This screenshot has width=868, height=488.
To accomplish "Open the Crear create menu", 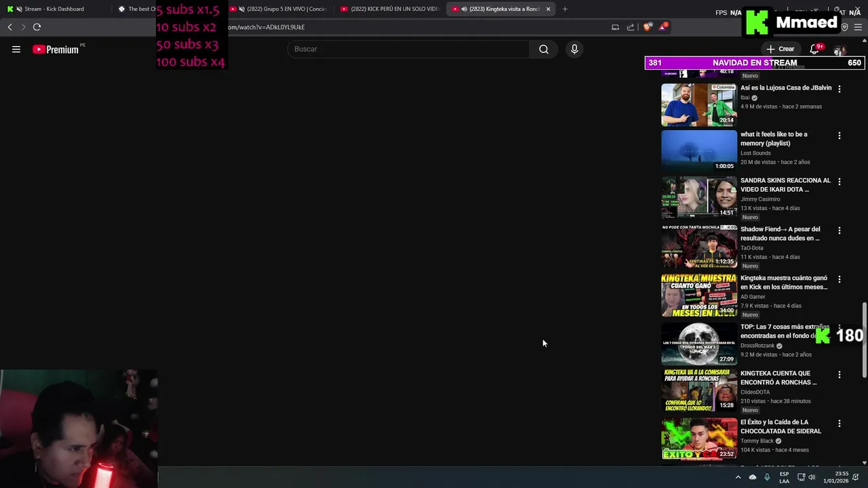I will point(781,49).
